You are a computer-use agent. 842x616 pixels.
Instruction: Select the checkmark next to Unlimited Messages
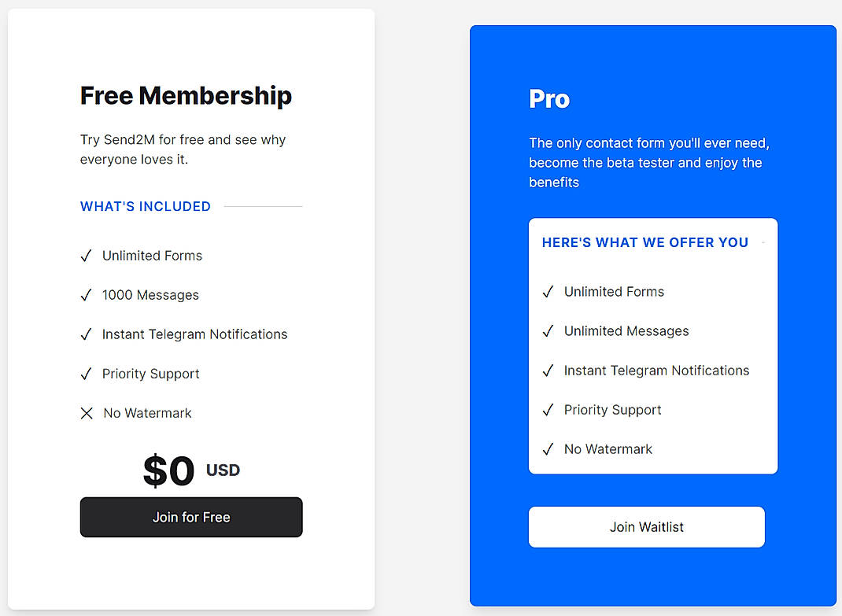[548, 330]
